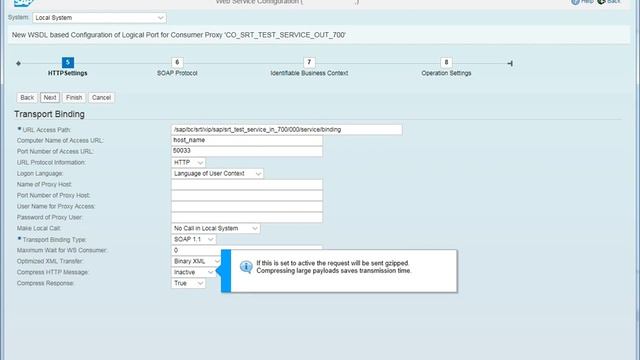The height and width of the screenshot is (360, 640).
Task: Jump to step 7 Identifiable Business Context
Action: click(309, 62)
